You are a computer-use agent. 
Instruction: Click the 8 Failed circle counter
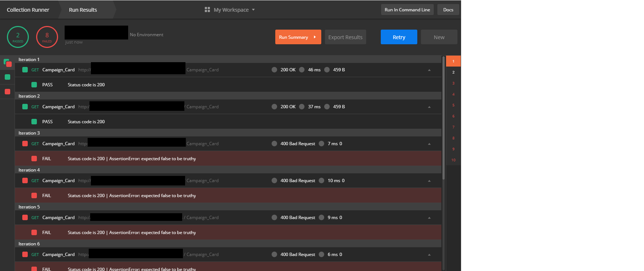click(47, 37)
